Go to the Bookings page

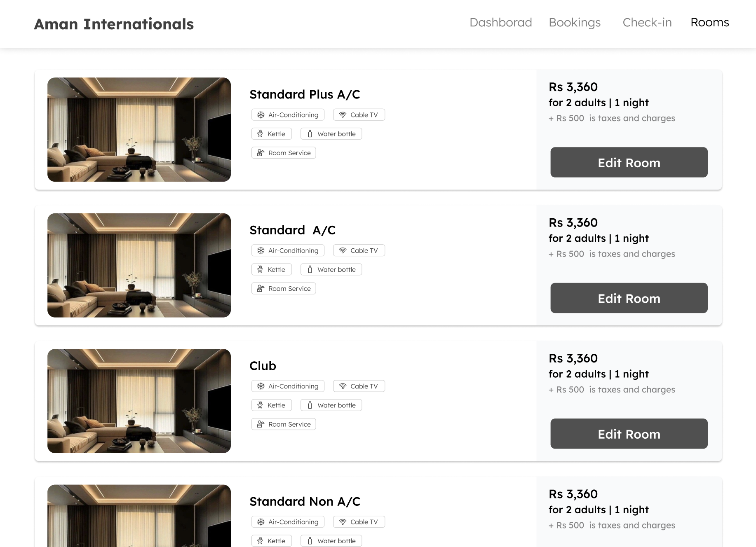click(x=575, y=22)
